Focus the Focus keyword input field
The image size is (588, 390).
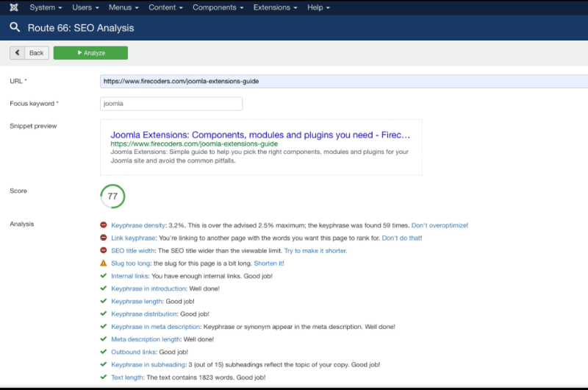[171, 104]
